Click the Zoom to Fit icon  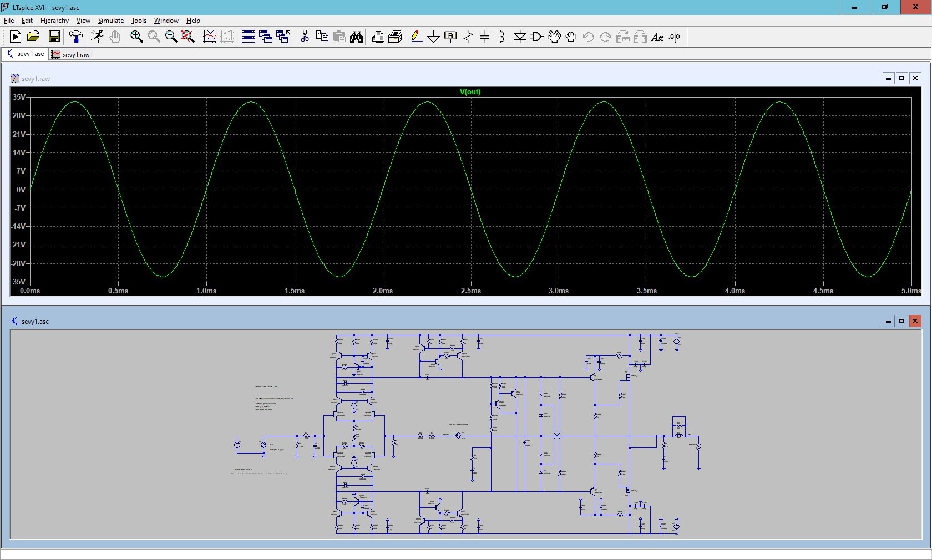[x=188, y=37]
